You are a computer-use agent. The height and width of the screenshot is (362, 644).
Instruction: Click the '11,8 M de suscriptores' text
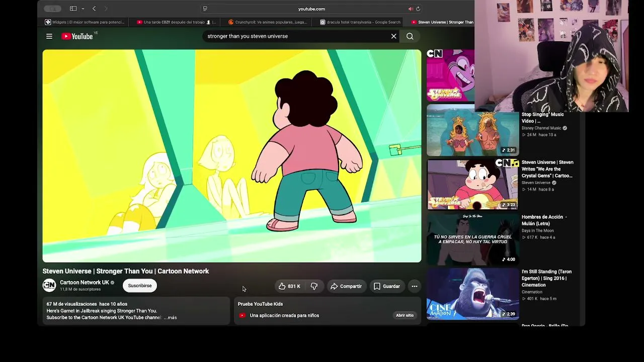80,290
